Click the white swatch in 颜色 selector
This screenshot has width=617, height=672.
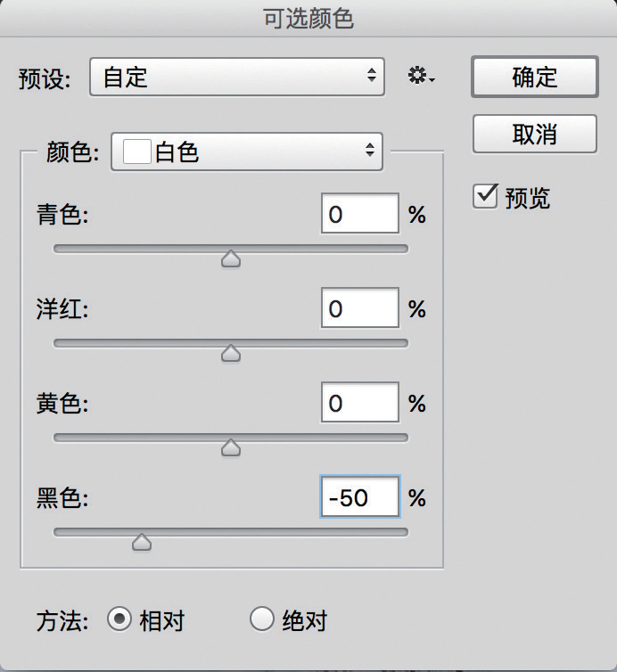(137, 152)
